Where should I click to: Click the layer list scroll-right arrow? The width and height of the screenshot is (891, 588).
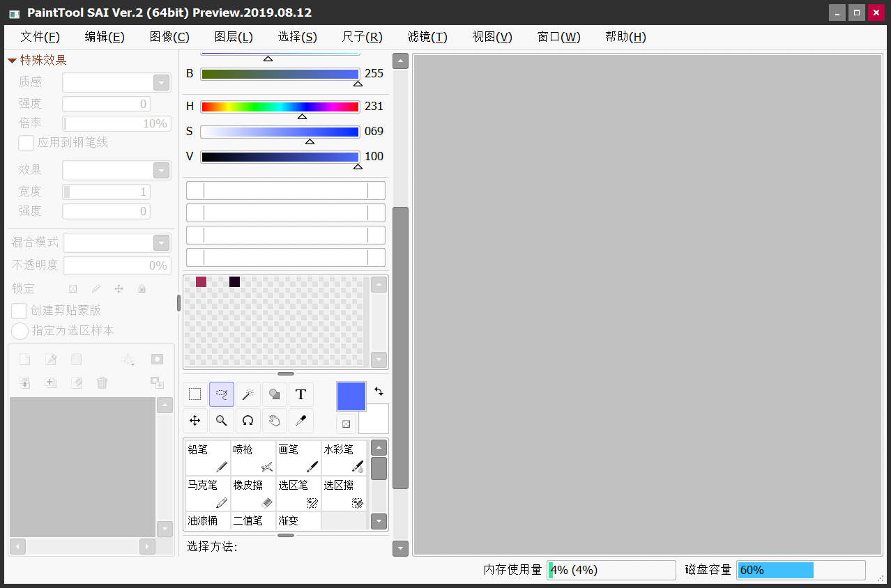pyautogui.click(x=147, y=547)
